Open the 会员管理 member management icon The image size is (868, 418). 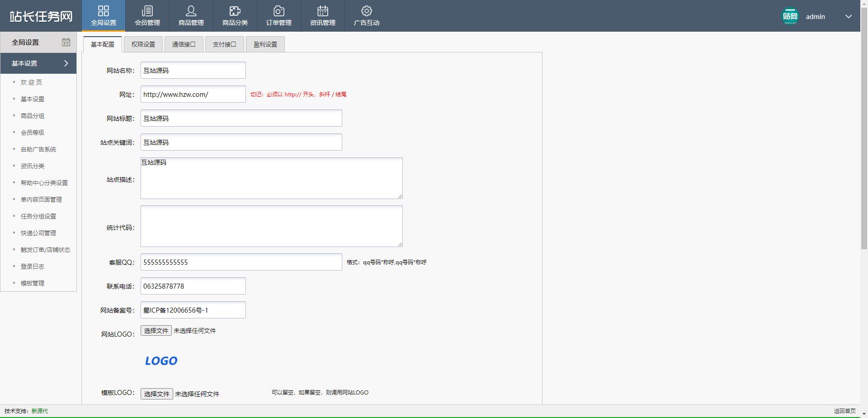click(x=147, y=11)
